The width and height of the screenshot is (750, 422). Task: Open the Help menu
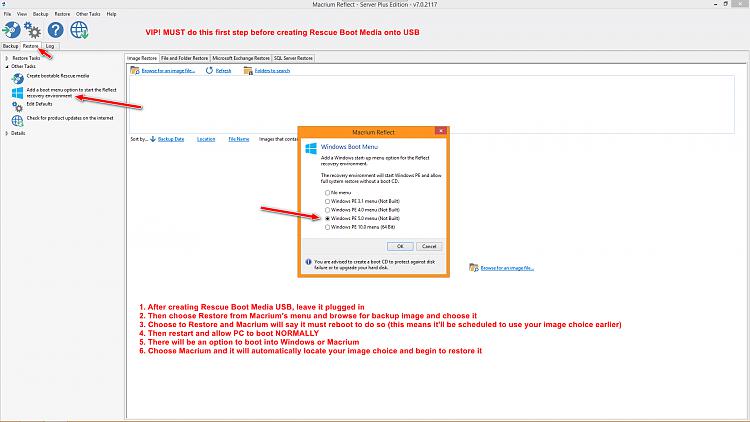tap(111, 14)
